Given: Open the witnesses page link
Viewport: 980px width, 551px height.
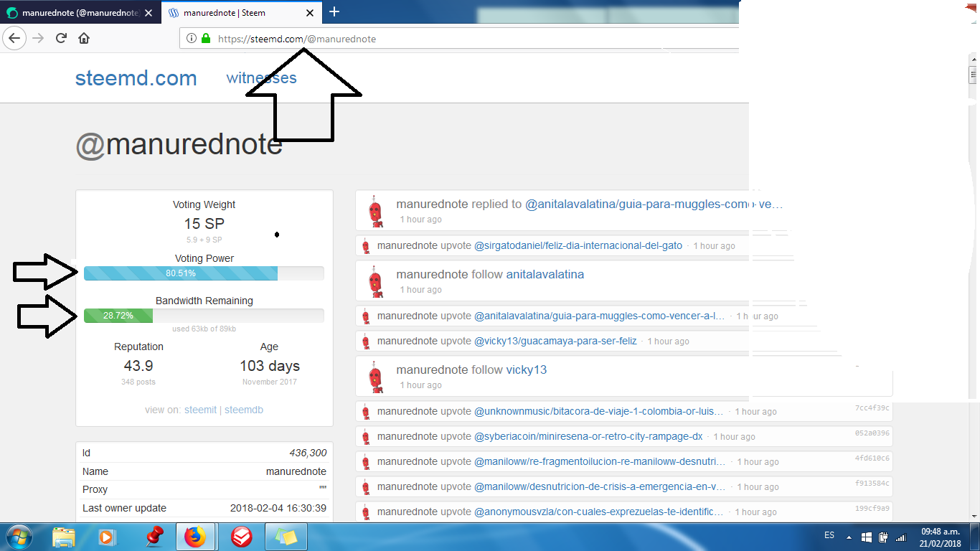Looking at the screenshot, I should 261,77.
